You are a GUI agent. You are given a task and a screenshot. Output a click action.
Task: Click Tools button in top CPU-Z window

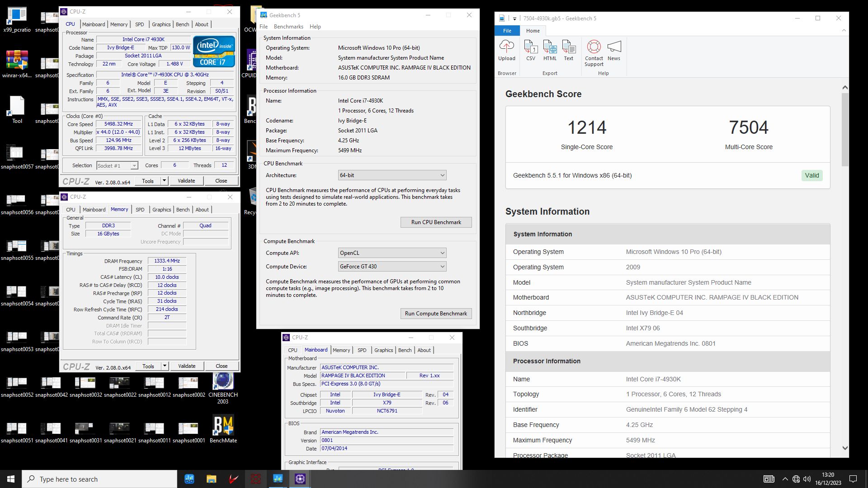148,181
